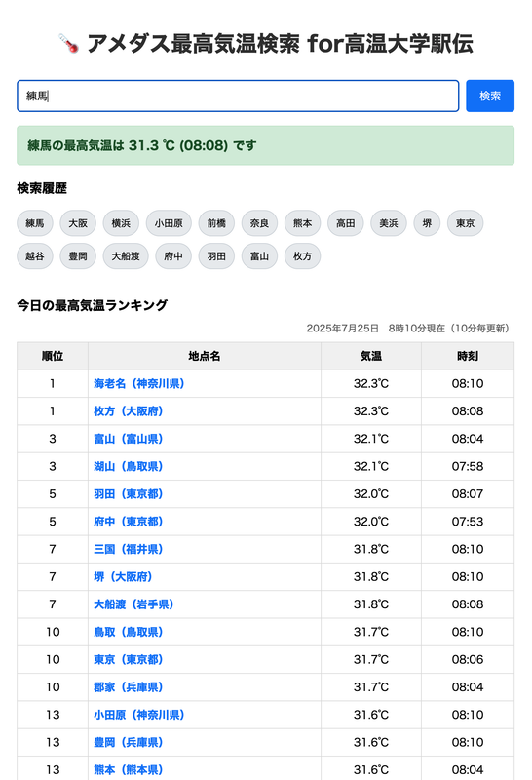Choose the 熊本 history chip
This screenshot has width=532, height=780.
pyautogui.click(x=302, y=223)
